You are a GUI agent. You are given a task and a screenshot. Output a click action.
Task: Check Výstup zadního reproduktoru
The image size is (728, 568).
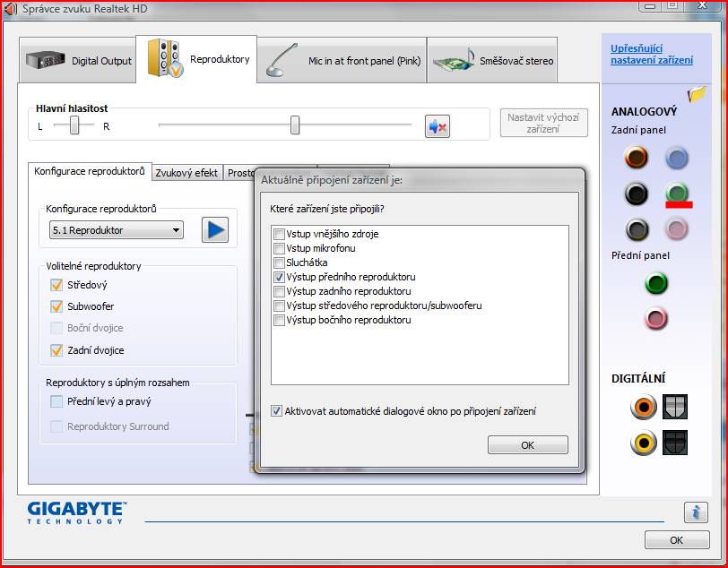tap(279, 291)
